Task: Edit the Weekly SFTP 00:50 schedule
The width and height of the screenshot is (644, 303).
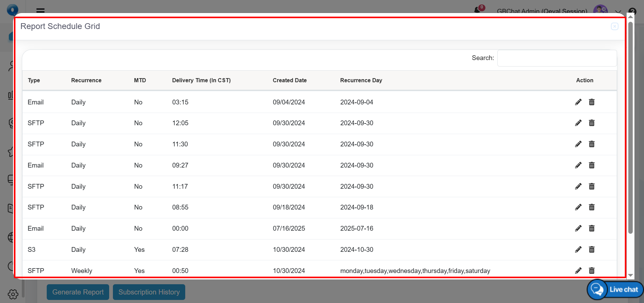Action: pyautogui.click(x=578, y=271)
